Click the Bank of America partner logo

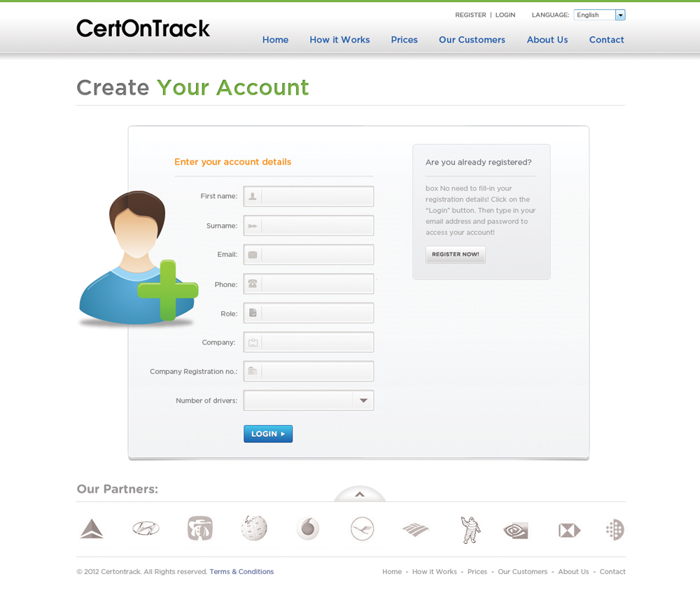click(x=416, y=529)
